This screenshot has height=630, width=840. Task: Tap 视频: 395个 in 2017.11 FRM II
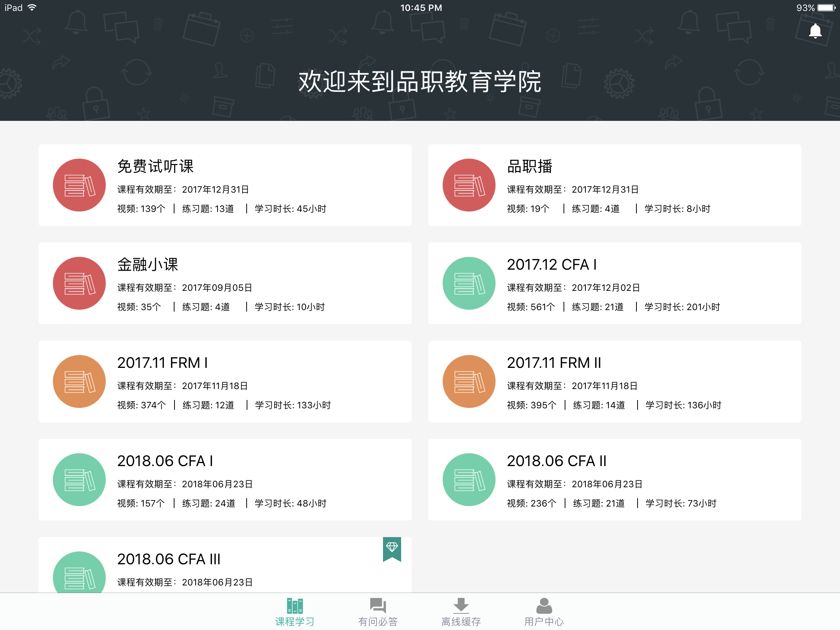click(532, 405)
